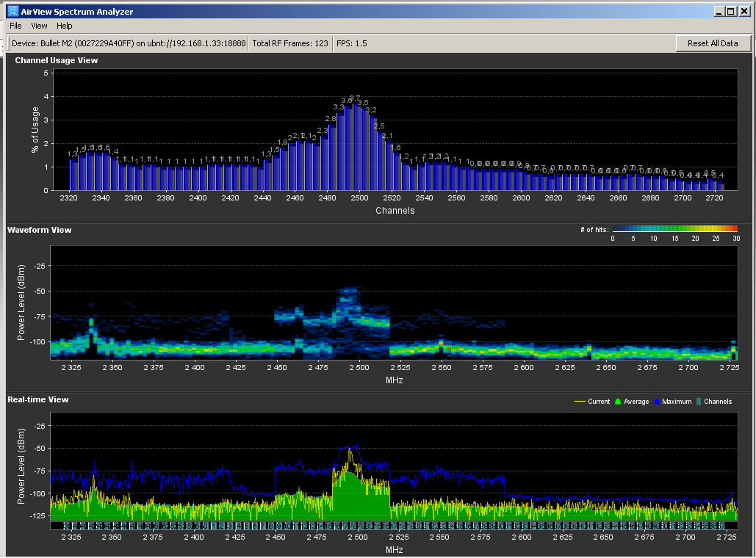Viewport: 756px width, 558px height.
Task: Open the View menu
Action: [x=39, y=26]
